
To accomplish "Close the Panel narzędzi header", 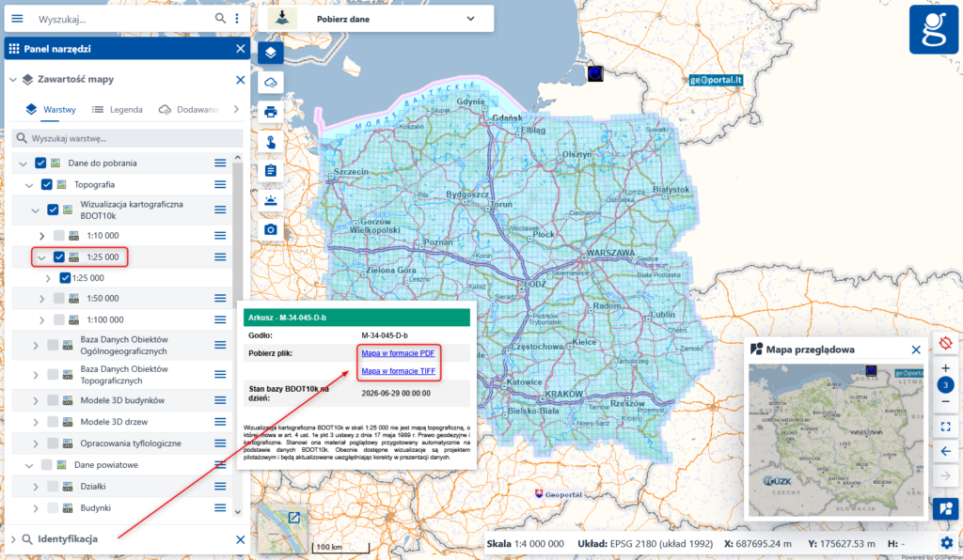I will tap(240, 49).
